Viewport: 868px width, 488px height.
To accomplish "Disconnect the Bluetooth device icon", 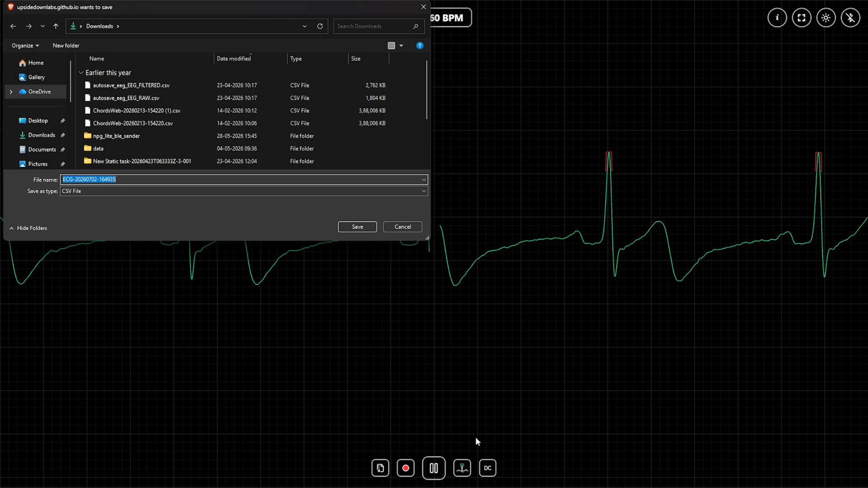I will (850, 18).
